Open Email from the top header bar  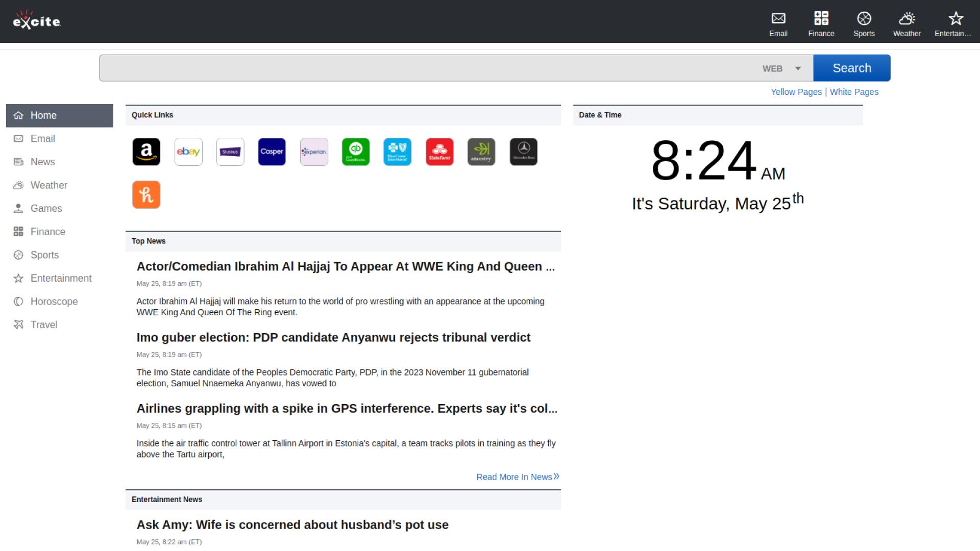coord(778,23)
